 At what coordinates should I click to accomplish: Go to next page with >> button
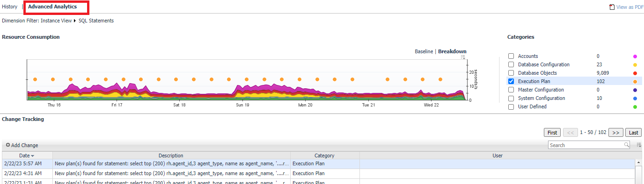tap(615, 133)
